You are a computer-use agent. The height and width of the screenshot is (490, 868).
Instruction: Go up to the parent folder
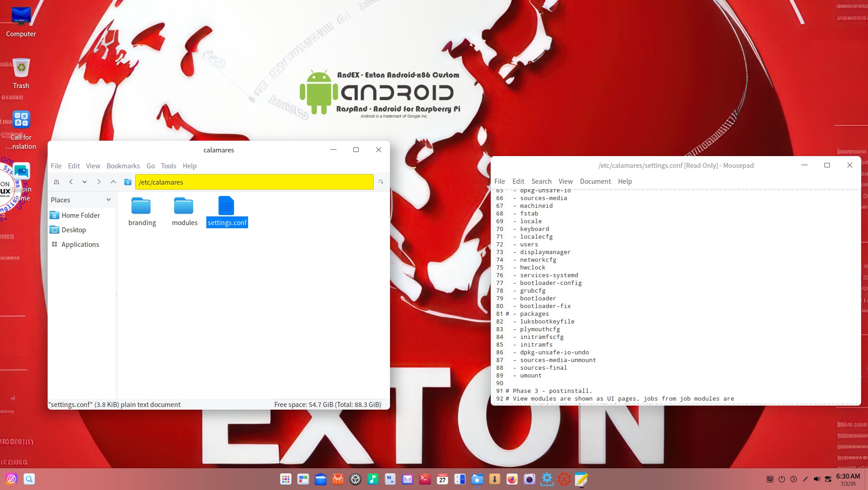coord(113,182)
